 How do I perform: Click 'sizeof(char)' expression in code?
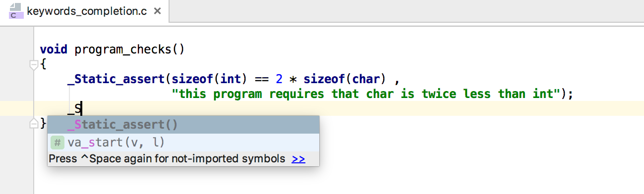(x=345, y=79)
